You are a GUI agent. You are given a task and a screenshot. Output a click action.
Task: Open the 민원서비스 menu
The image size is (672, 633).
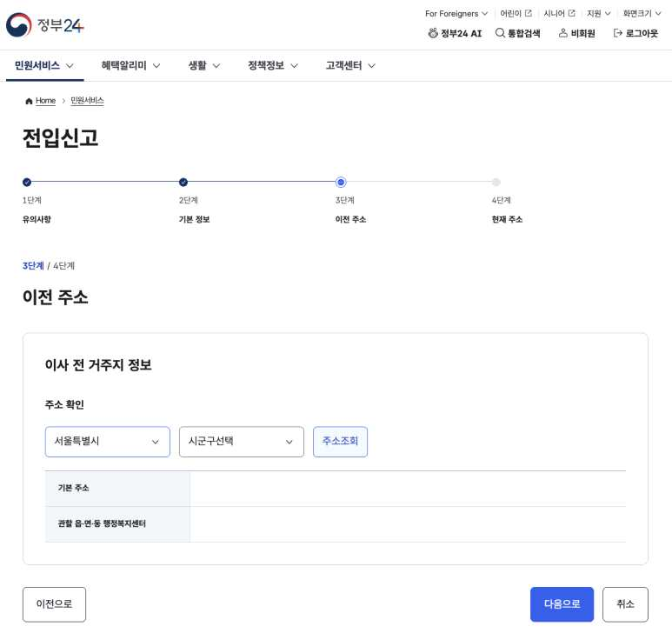[x=44, y=65]
